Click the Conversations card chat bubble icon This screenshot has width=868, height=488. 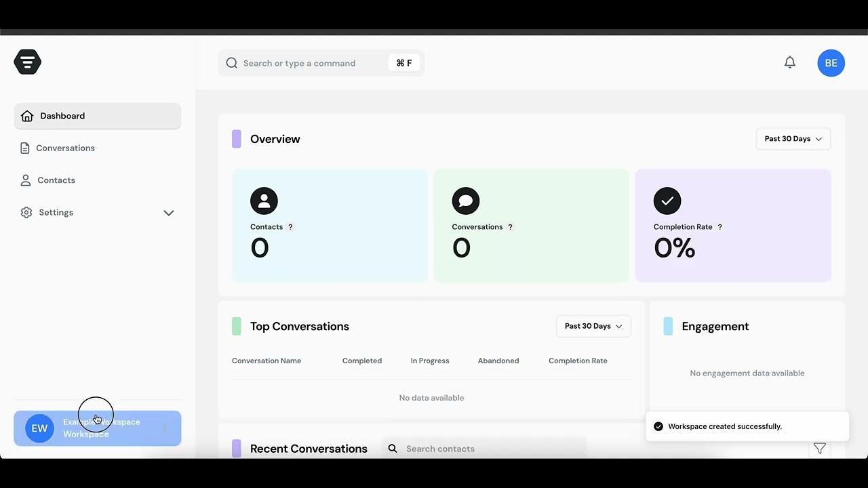(x=466, y=201)
